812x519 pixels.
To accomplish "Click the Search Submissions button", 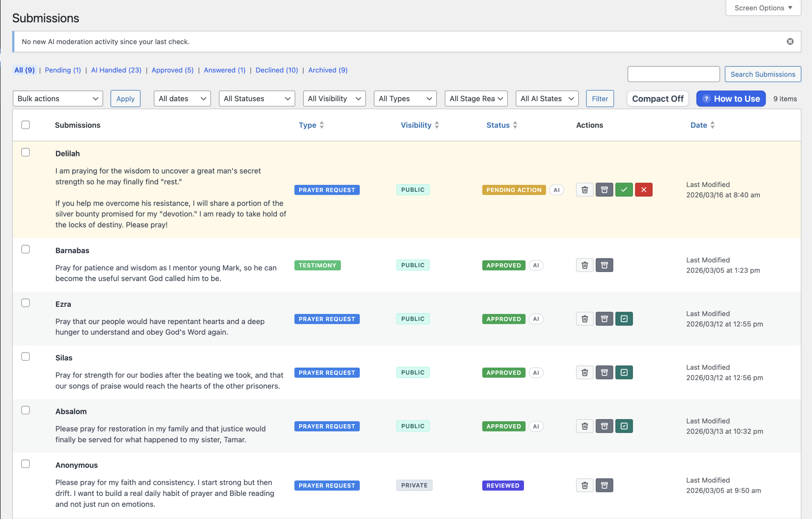I will [763, 74].
